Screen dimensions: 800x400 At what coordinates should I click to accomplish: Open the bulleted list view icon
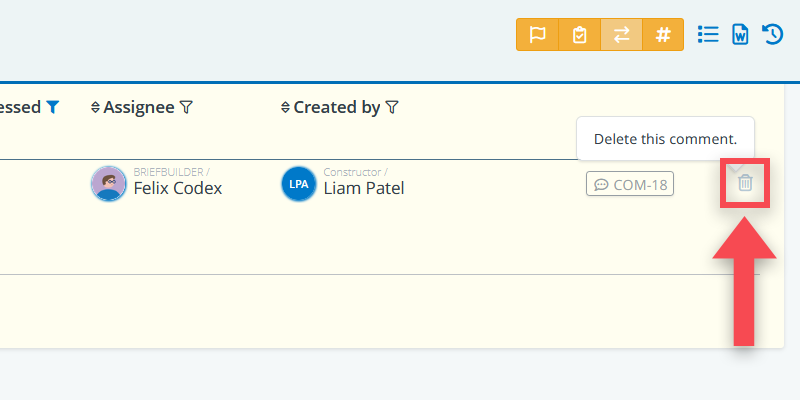click(708, 34)
